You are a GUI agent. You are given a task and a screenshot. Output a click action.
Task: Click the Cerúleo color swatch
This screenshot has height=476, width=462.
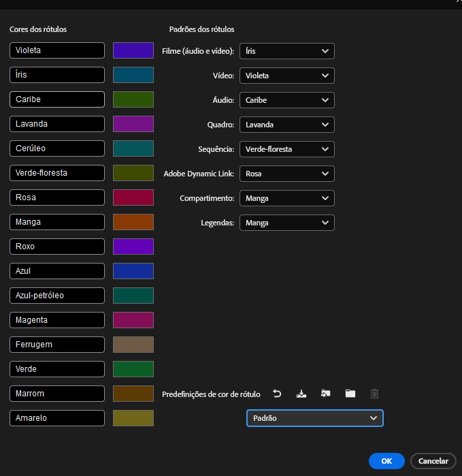click(133, 148)
